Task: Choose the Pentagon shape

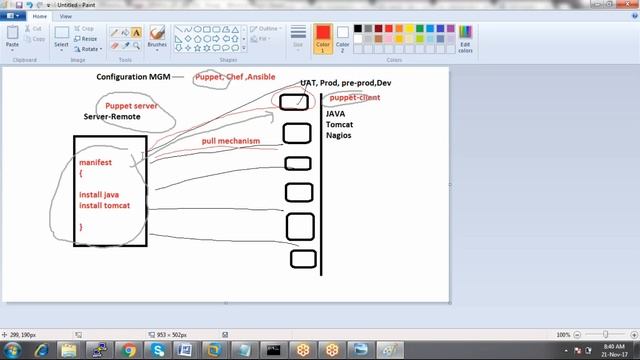Action: click(x=198, y=39)
